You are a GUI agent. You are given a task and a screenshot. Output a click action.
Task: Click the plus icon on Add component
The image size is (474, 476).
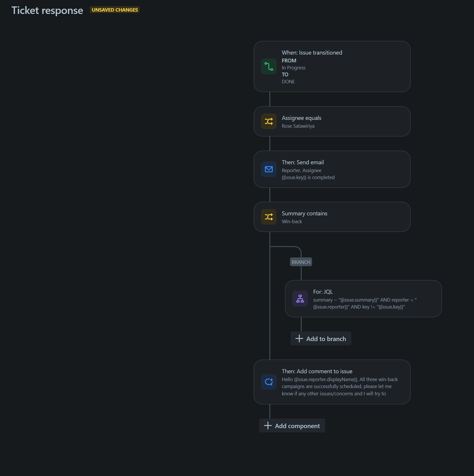click(x=268, y=425)
